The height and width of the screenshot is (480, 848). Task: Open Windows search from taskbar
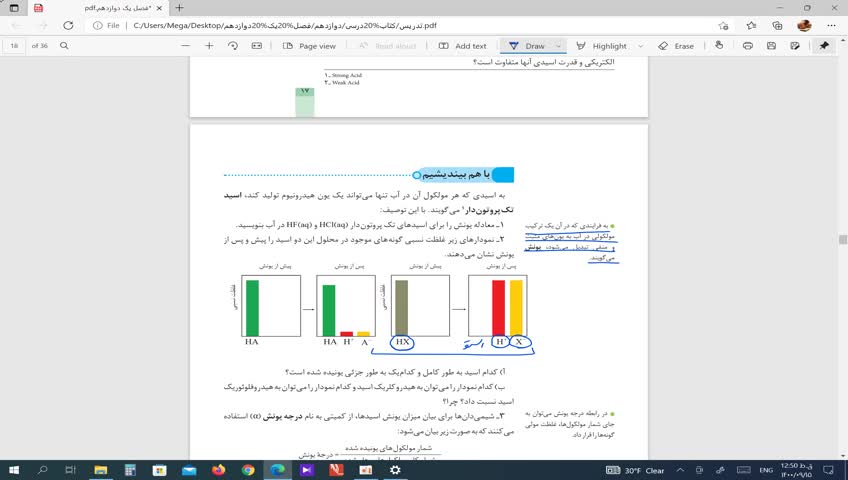pyautogui.click(x=43, y=470)
